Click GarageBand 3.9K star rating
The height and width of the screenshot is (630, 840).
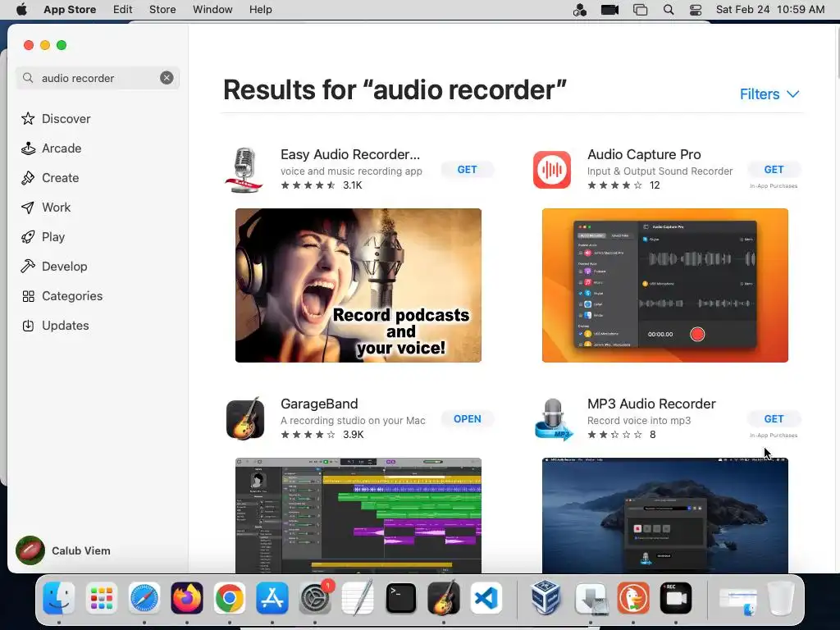(322, 435)
